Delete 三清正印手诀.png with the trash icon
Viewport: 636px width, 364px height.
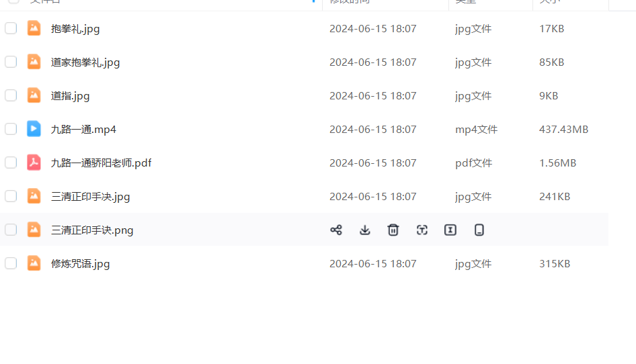tap(393, 230)
